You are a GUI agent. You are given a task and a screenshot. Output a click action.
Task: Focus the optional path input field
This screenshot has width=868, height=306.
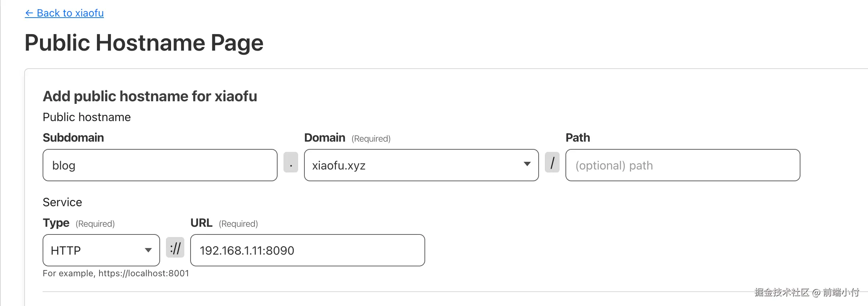coord(683,165)
